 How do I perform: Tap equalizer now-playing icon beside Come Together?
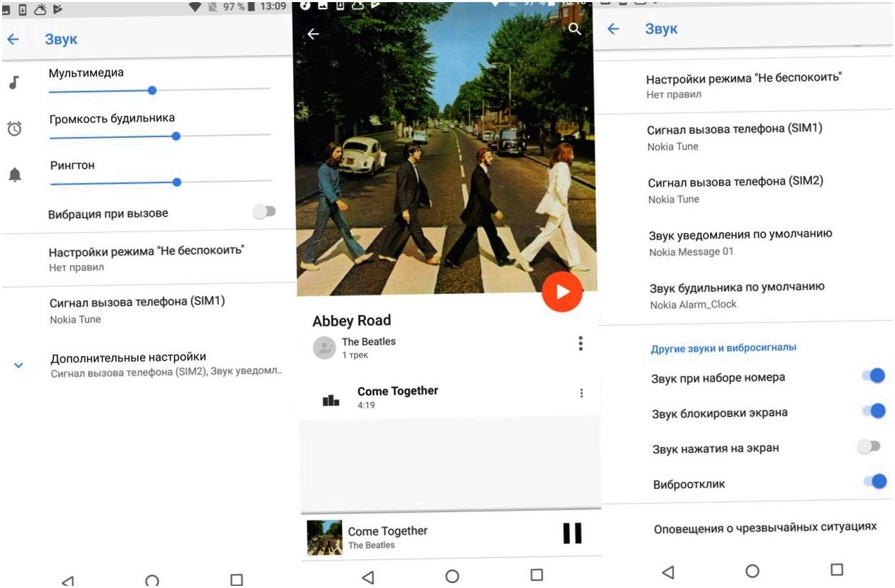click(331, 400)
